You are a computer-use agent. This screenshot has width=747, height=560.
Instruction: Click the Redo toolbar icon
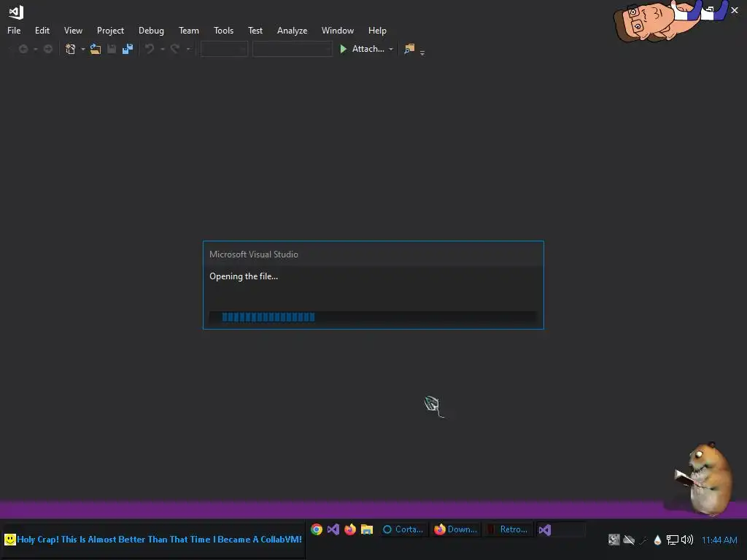pos(175,49)
